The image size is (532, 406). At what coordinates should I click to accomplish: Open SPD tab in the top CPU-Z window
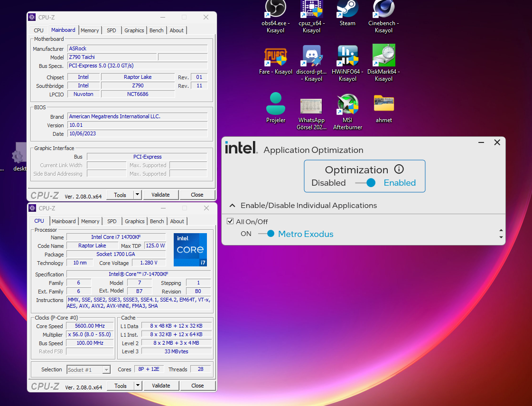coord(111,30)
